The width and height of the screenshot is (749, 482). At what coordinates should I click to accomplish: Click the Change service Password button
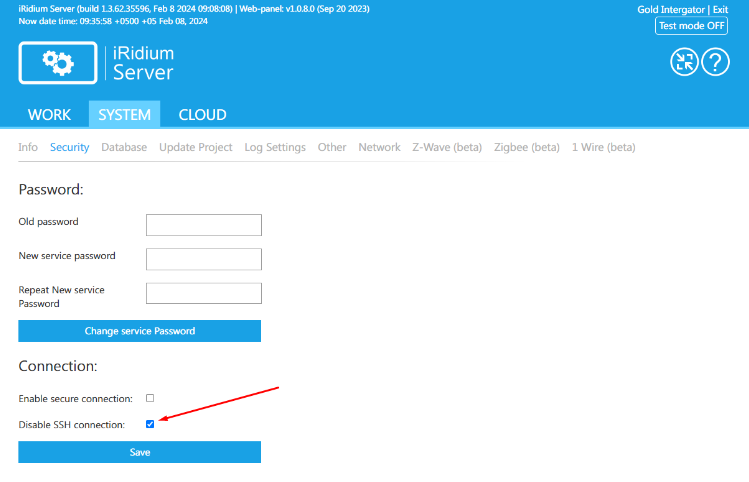(x=139, y=331)
